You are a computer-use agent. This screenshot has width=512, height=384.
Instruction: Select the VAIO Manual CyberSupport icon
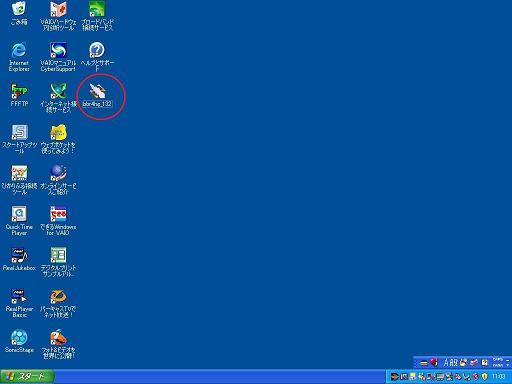58,57
